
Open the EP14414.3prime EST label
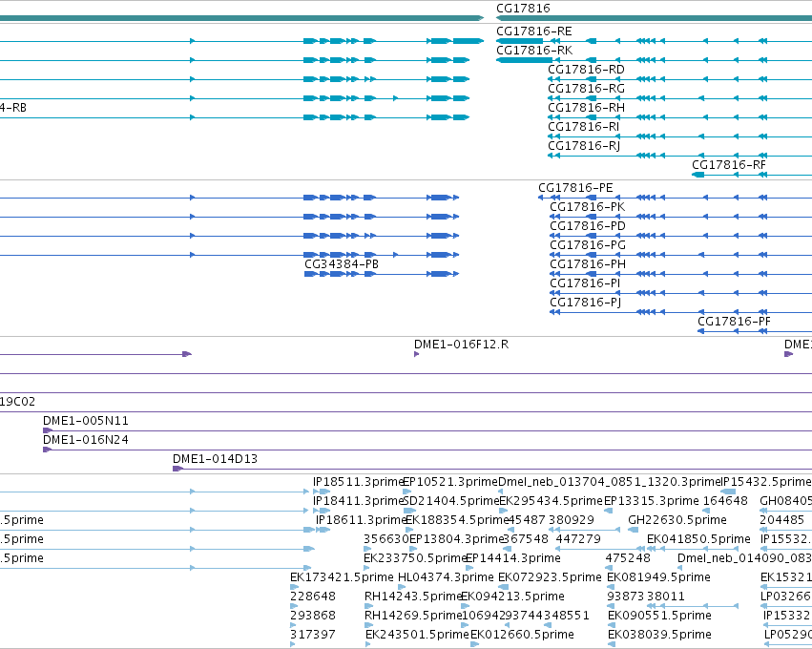coord(513,558)
